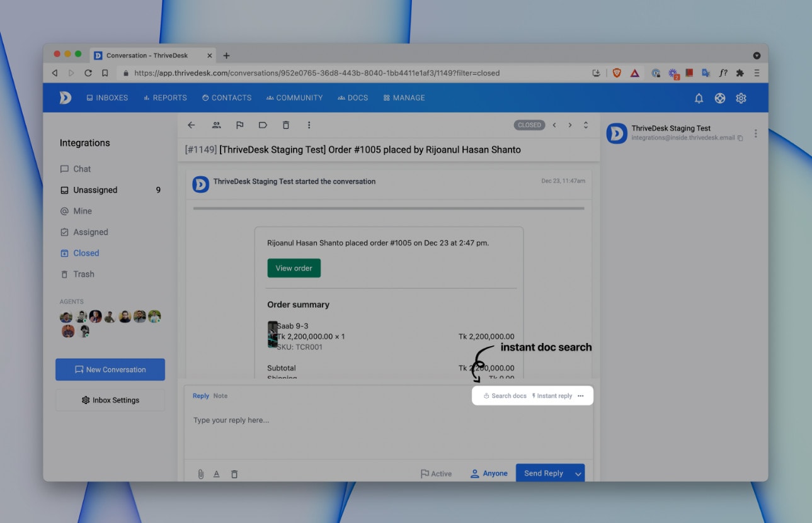Switch to the Note tab
Screen dimensions: 812x523
coord(220,396)
